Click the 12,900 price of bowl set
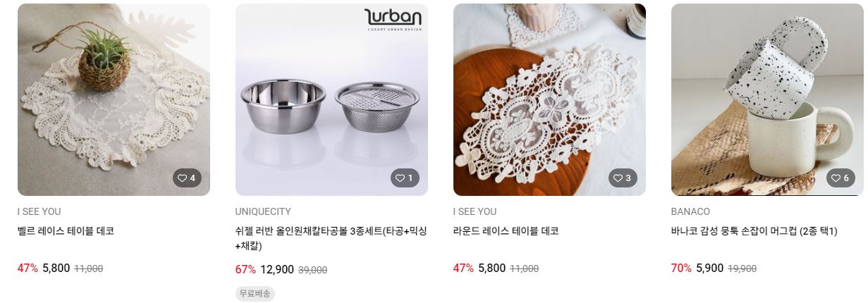Viewport: 868px width, 303px height. tap(277, 269)
